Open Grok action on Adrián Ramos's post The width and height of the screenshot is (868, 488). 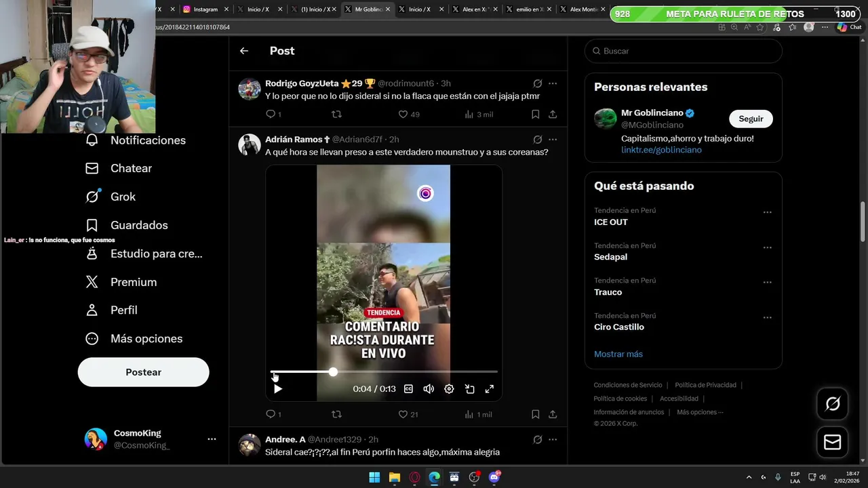click(x=538, y=139)
